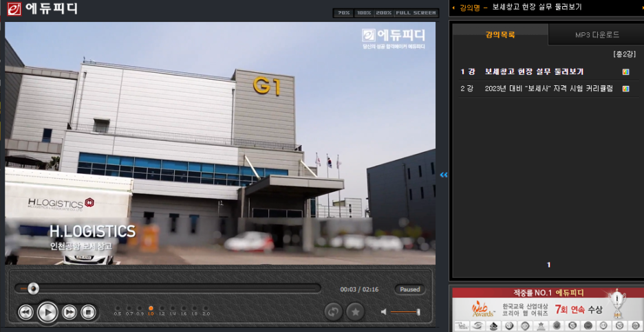Click the fast-forward button
Image resolution: width=644 pixels, height=332 pixels.
pos(69,312)
